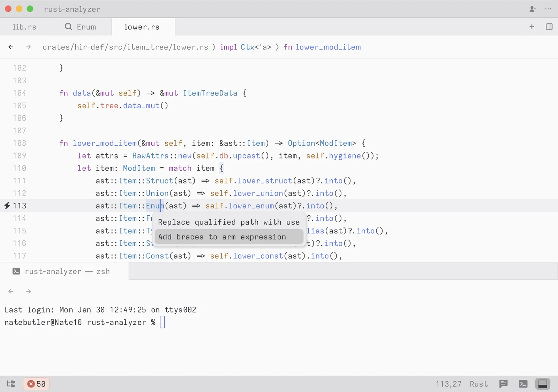Viewport: 558px width, 392px height.
Task: Click the 113,27 cursor position indicator
Action: tap(448, 384)
